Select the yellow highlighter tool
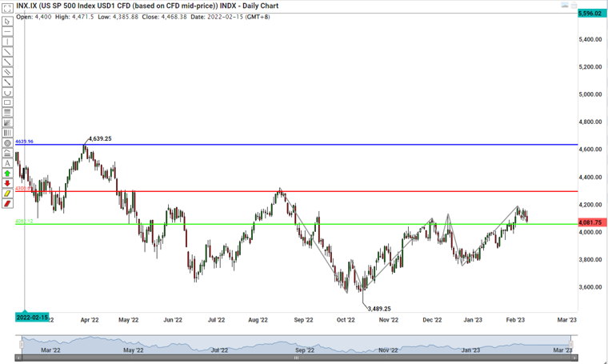 coord(7,194)
